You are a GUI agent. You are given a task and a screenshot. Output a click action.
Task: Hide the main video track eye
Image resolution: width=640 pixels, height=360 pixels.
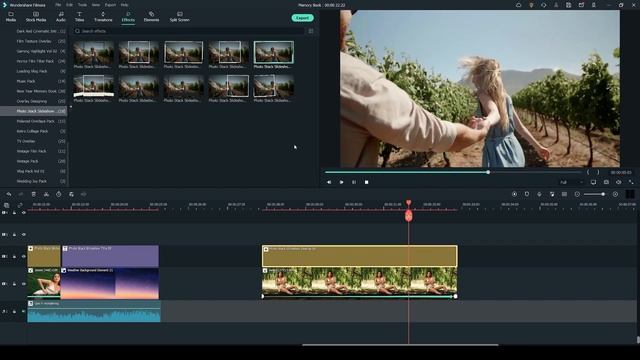[24, 284]
